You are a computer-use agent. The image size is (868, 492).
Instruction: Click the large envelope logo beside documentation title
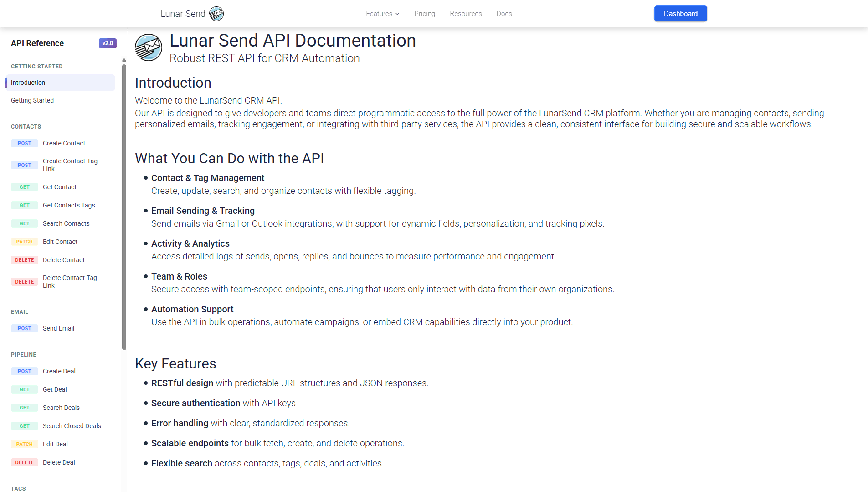pos(149,47)
